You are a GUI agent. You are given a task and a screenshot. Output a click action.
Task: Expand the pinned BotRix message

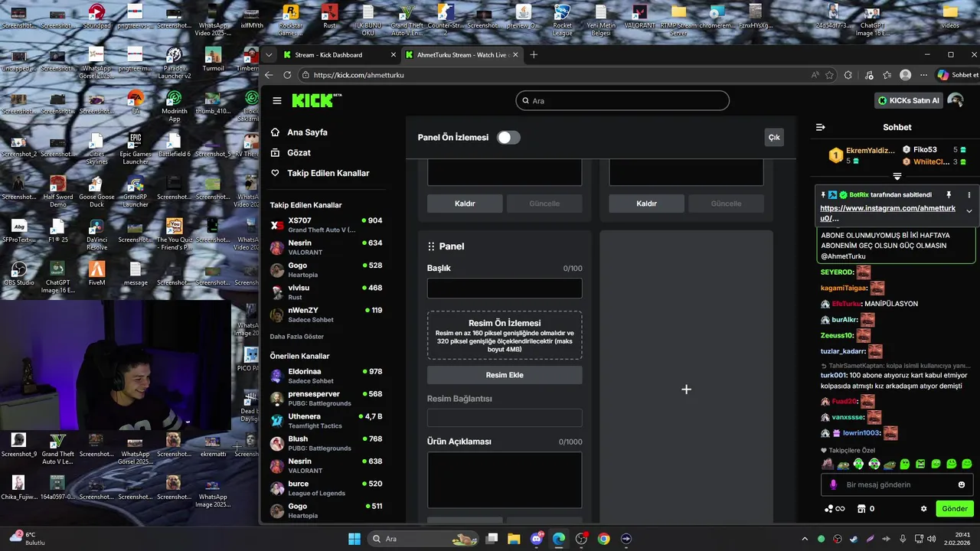click(969, 211)
